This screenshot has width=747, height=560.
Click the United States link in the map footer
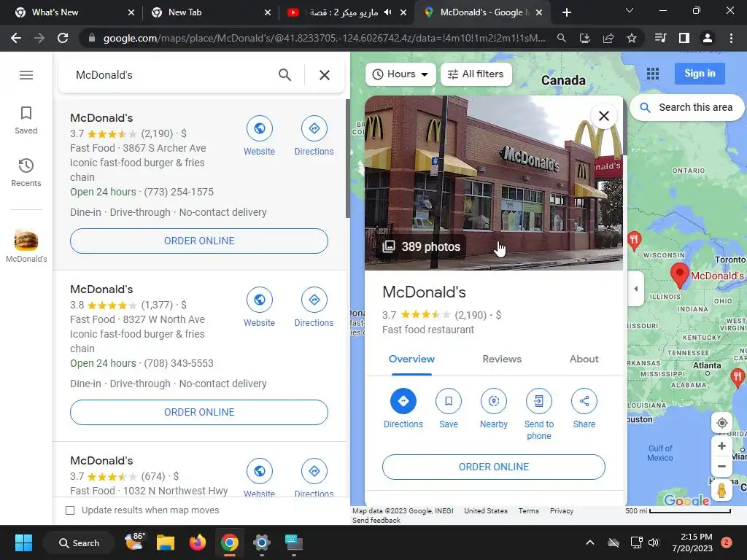485,511
